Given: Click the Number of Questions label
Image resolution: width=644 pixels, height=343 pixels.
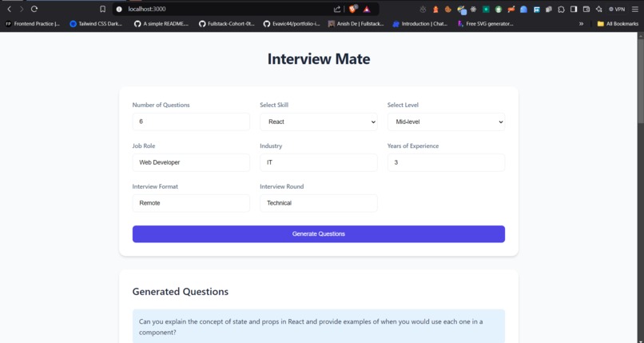Looking at the screenshot, I should pos(161,106).
